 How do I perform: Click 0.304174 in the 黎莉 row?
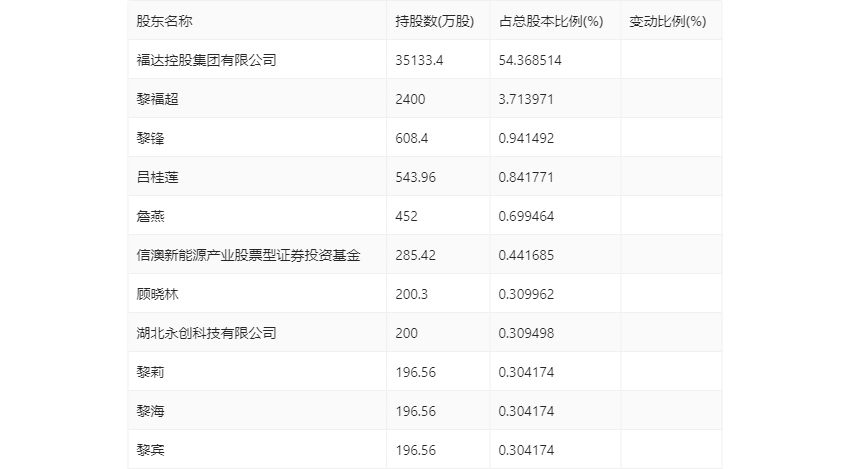(526, 372)
